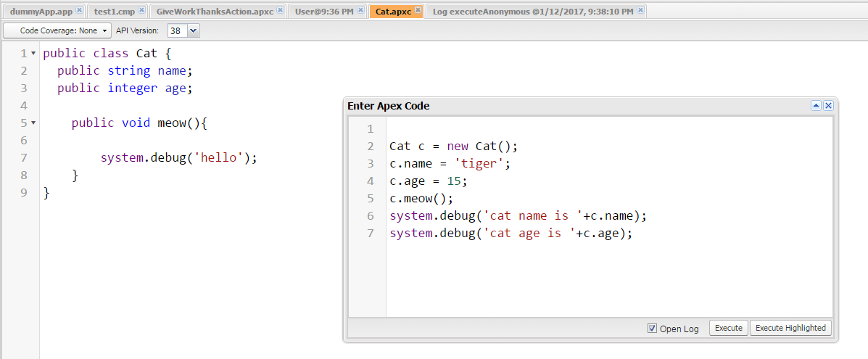868x359 pixels.
Task: Close the dummyApp.app tab
Action: (79, 11)
